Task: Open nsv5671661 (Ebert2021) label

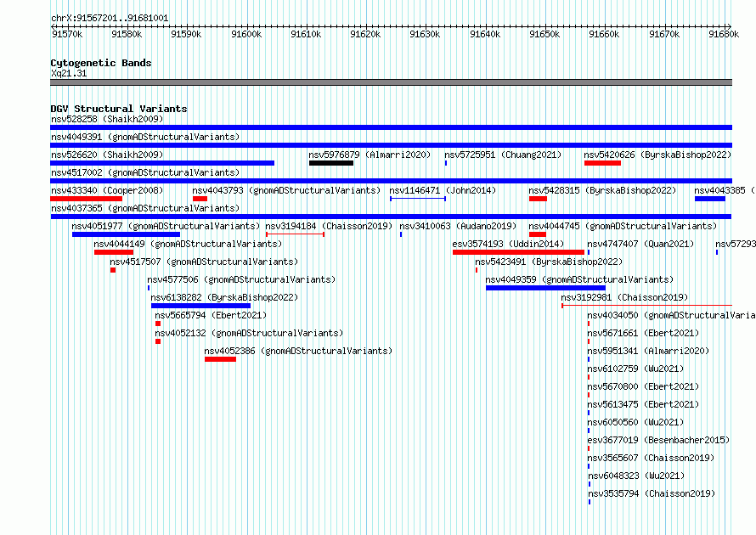Action: coord(643,333)
